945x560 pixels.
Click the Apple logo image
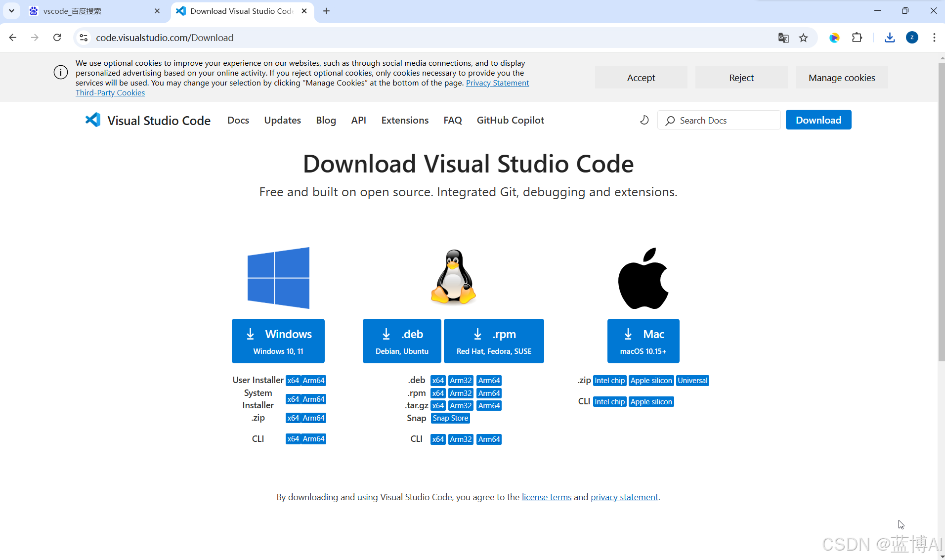[643, 278]
